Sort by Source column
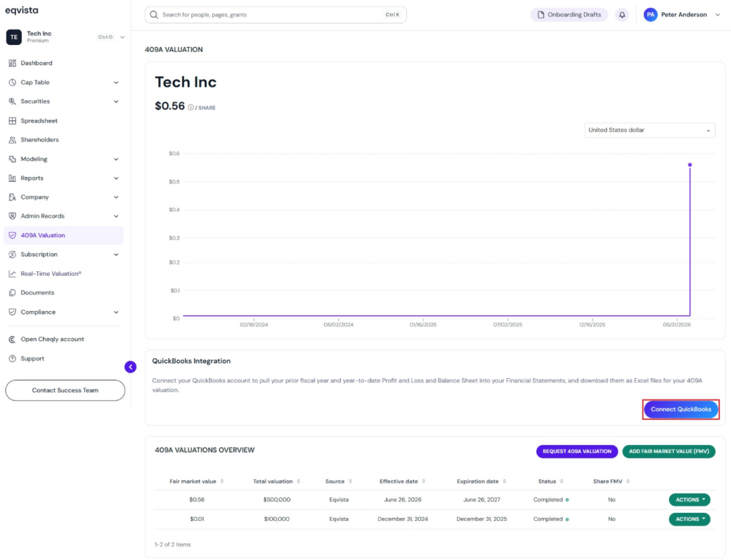731x560 pixels. [350, 482]
